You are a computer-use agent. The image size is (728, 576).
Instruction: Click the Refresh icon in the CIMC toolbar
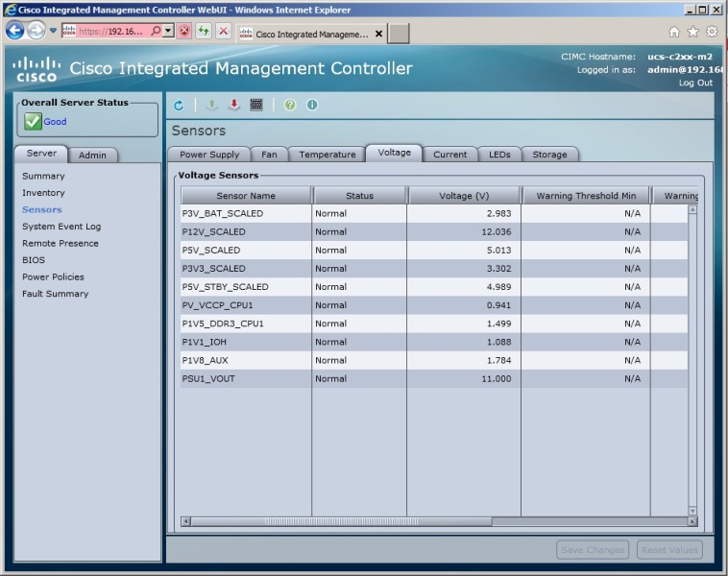179,105
